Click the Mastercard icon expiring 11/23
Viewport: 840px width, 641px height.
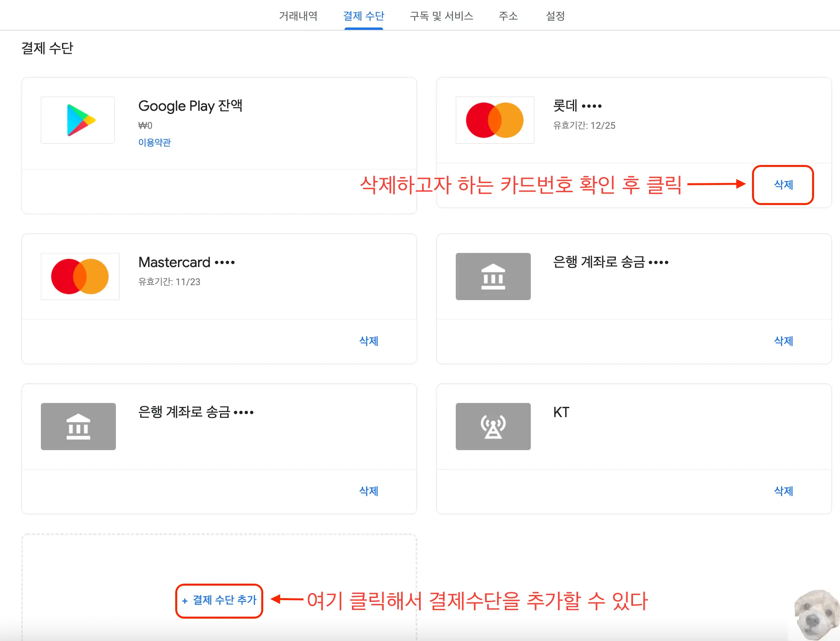80,277
